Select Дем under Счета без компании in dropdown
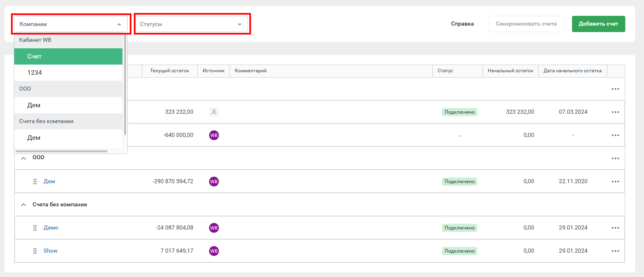The height and width of the screenshot is (277, 644). coord(68,138)
